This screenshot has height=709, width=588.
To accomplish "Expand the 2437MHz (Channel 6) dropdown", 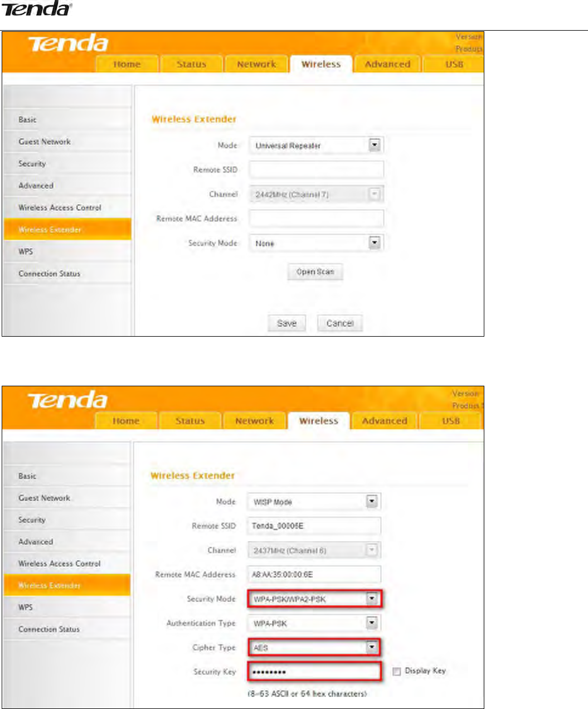I will (x=314, y=550).
